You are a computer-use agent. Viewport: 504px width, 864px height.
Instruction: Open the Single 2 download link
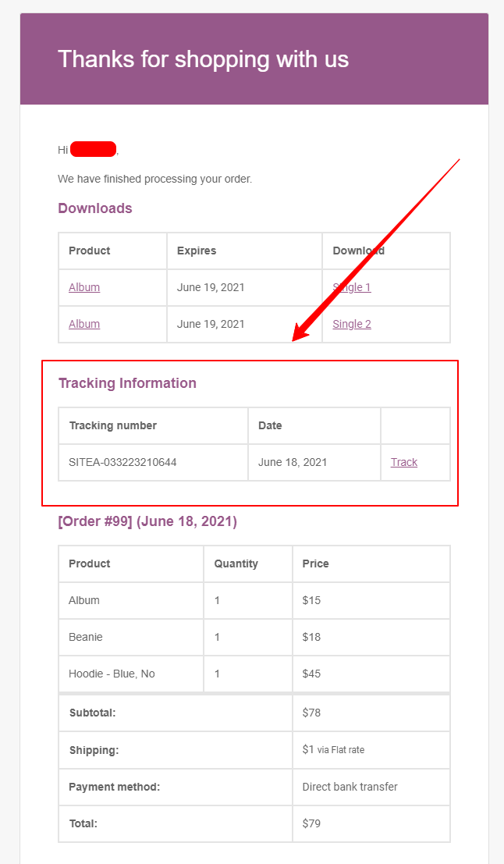(352, 324)
